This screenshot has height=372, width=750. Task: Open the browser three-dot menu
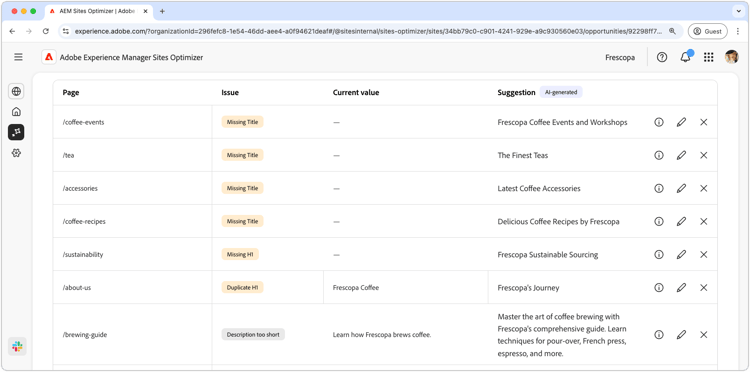pos(739,31)
